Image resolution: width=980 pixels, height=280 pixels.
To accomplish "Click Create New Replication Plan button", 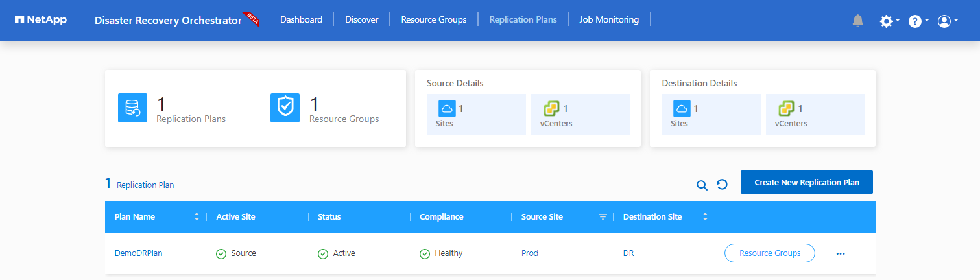I will coord(806,182).
